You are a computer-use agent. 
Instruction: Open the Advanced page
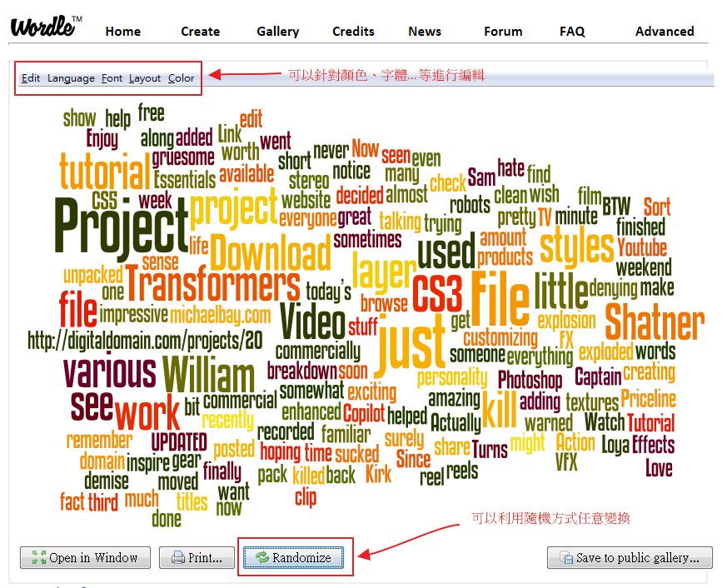click(x=665, y=32)
